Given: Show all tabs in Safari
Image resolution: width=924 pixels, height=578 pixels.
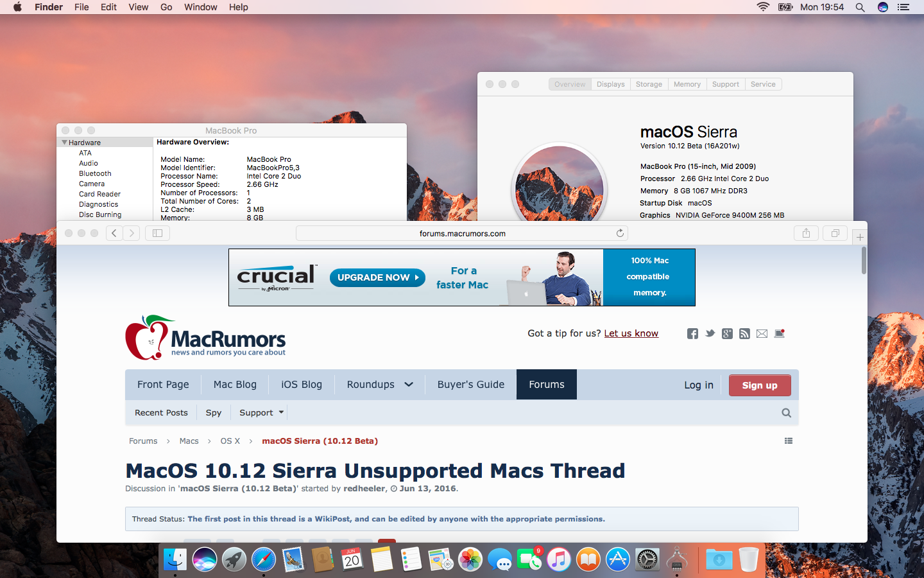Looking at the screenshot, I should coord(835,233).
